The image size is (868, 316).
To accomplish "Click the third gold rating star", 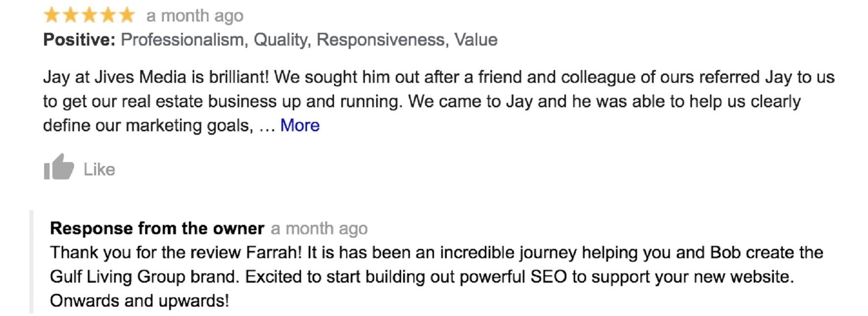I will click(x=89, y=15).
